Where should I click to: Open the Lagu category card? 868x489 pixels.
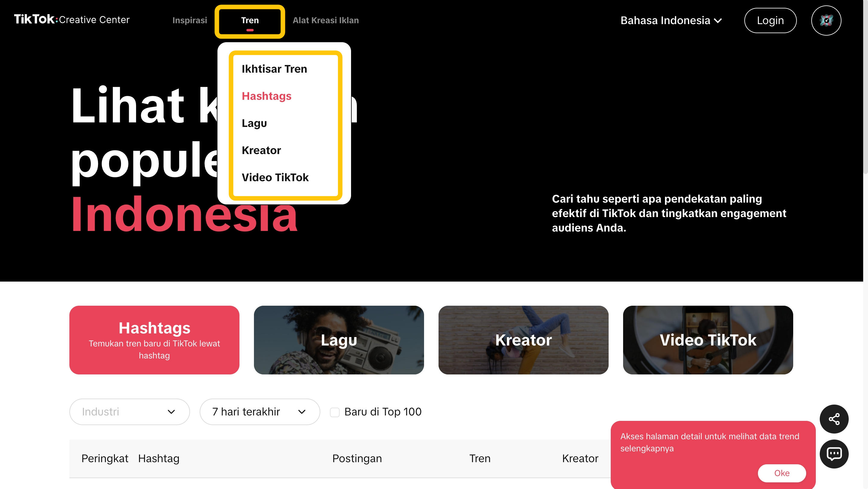[x=339, y=340]
